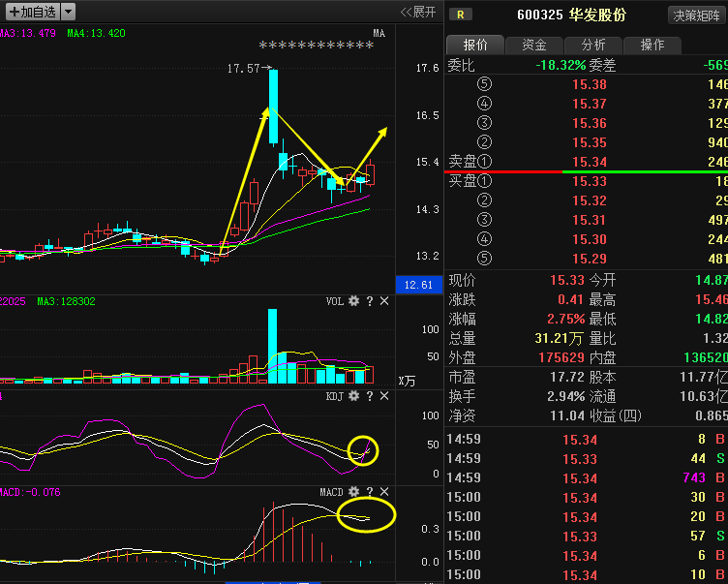Click the 15:00 trade row with volume 57
This screenshot has height=584, width=728.
coord(587,537)
